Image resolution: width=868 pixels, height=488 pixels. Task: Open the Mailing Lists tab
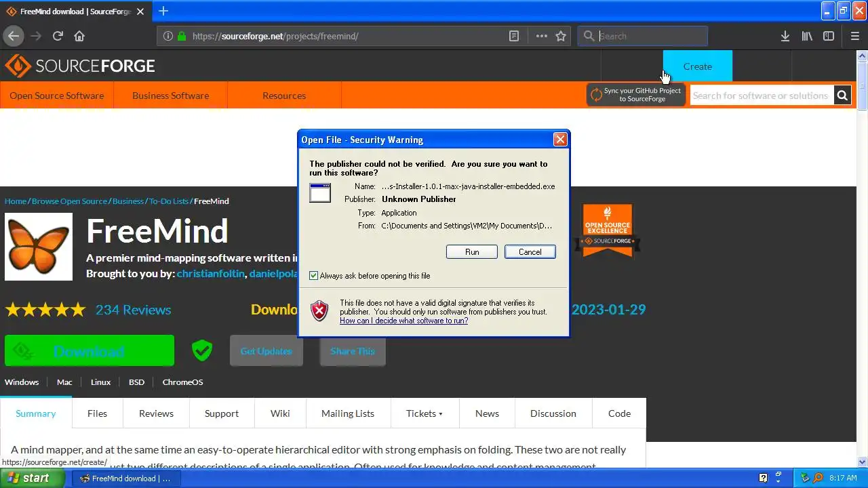point(348,413)
